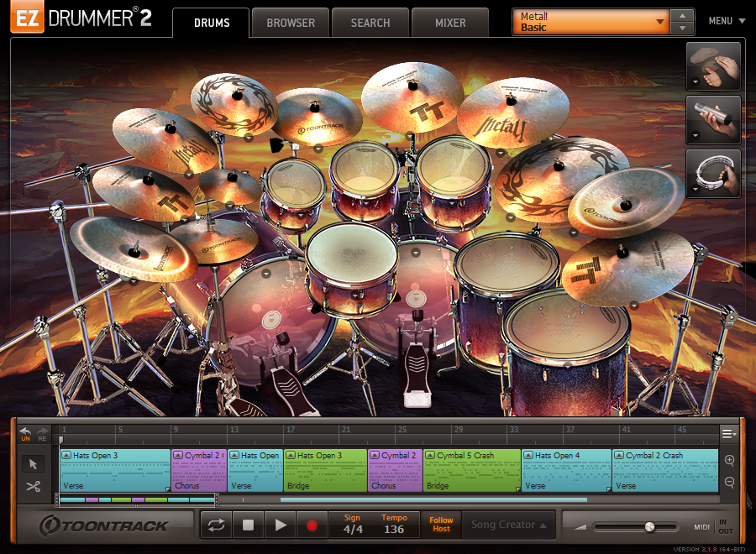Expand the Hats Open 4 block menu arrow

(x=528, y=455)
